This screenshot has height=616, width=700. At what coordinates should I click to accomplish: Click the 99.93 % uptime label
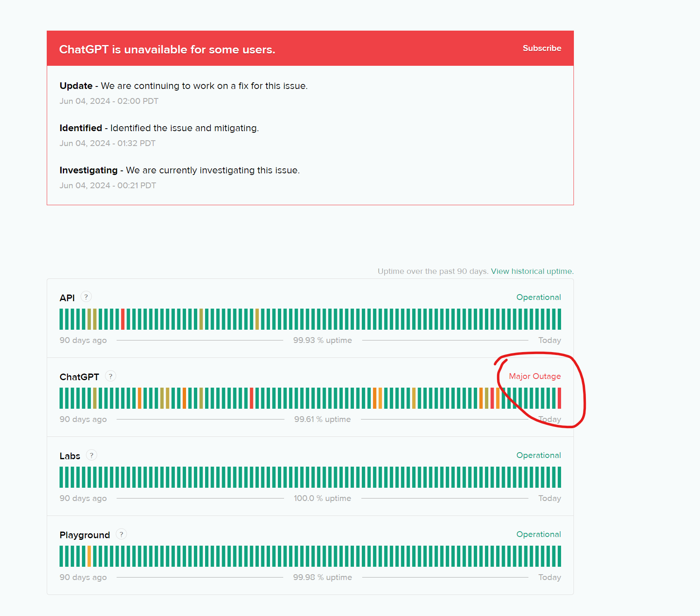(323, 340)
